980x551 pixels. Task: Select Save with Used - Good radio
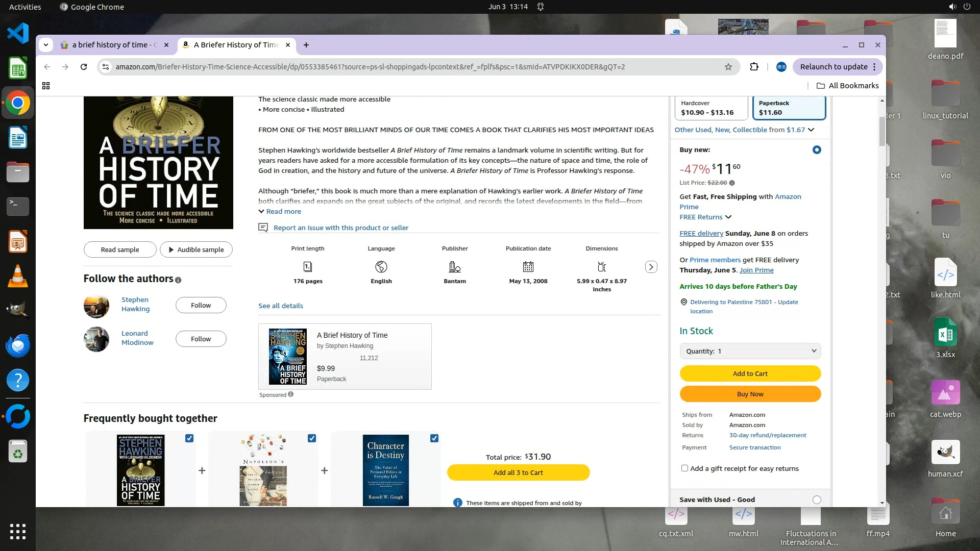pos(817,499)
